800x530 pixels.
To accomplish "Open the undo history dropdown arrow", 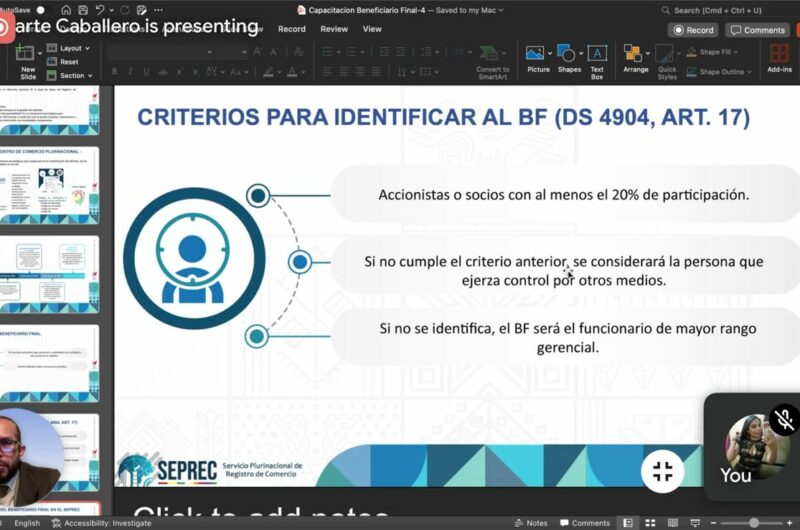I will [x=111, y=10].
